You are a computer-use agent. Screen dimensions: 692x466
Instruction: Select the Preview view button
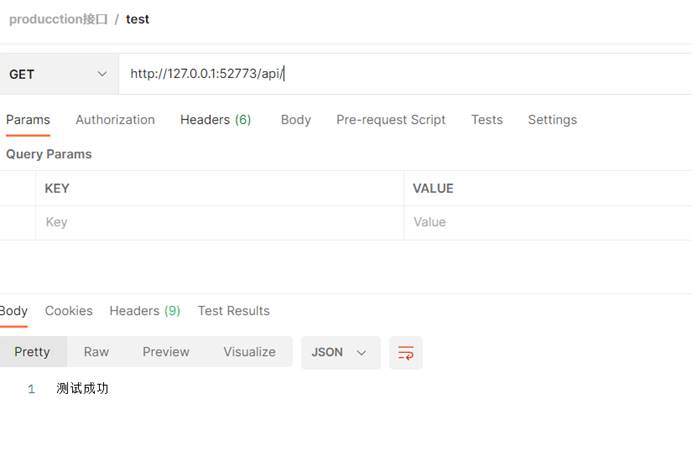166,352
